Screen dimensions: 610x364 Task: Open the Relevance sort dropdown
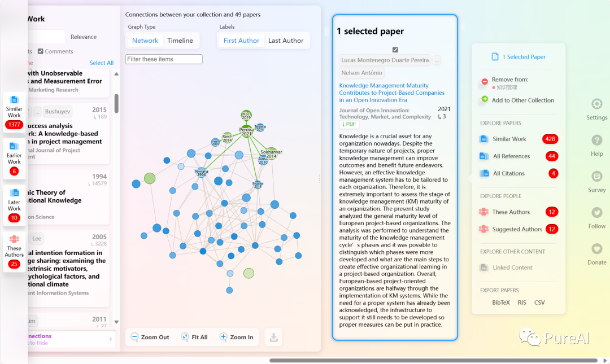point(83,37)
